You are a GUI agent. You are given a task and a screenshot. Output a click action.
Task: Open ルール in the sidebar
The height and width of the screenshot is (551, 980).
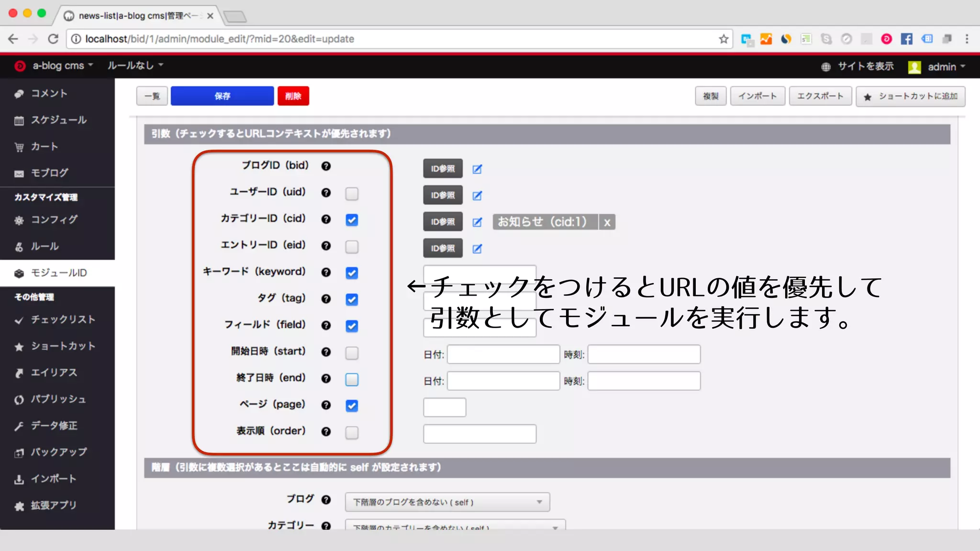pyautogui.click(x=57, y=247)
